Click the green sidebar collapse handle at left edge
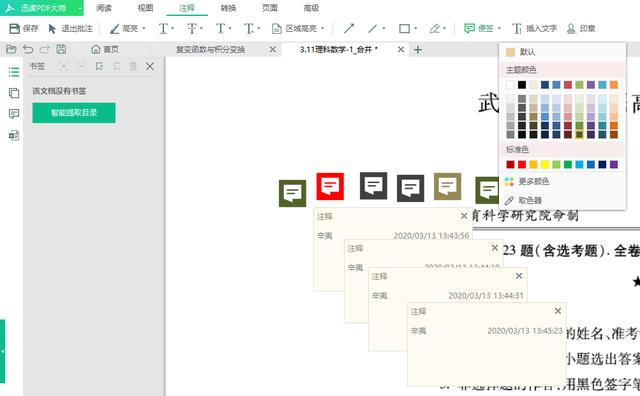Viewport: 640px width, 396px height. (2, 351)
